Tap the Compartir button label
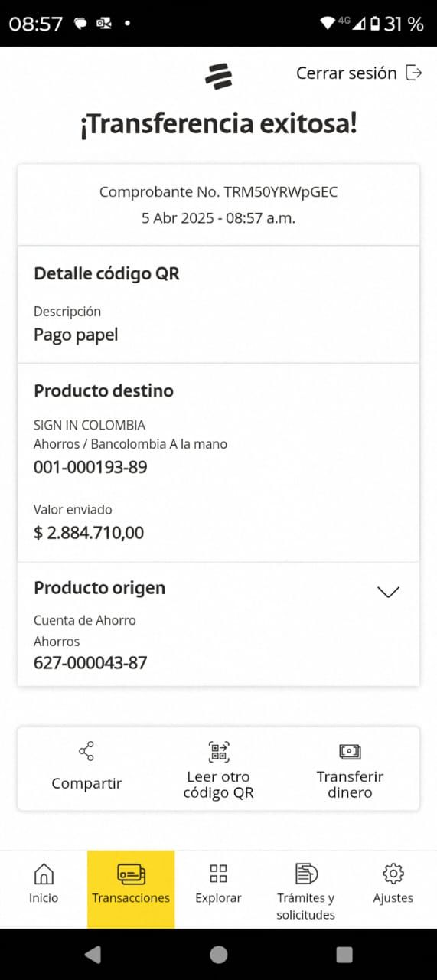437x980 pixels. (x=86, y=783)
